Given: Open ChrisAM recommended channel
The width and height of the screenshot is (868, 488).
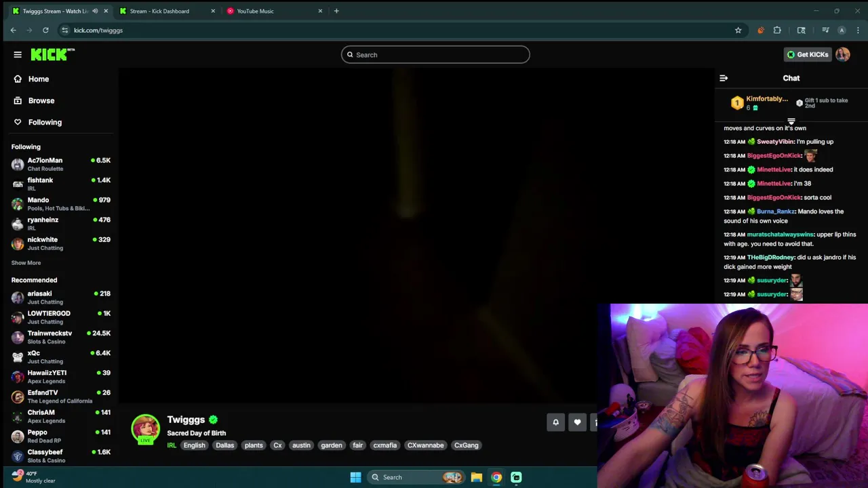Looking at the screenshot, I should click(61, 416).
